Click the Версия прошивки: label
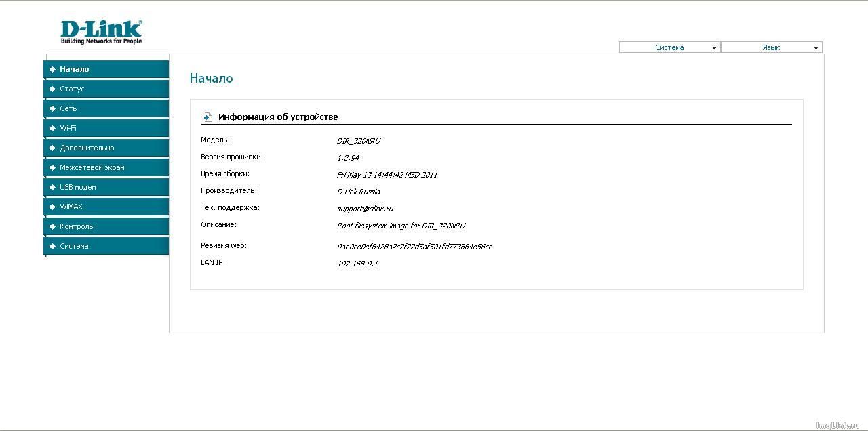 [x=232, y=157]
